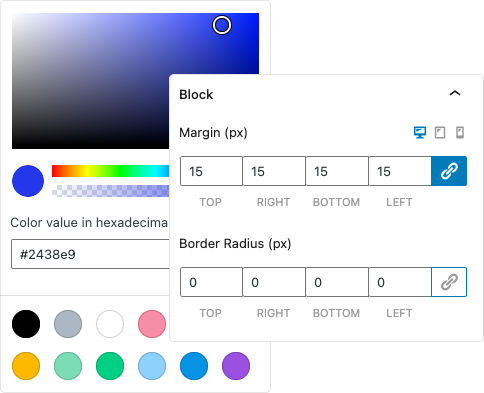484x393 pixels.
Task: Pick the pink color swatch
Action: tap(152, 324)
